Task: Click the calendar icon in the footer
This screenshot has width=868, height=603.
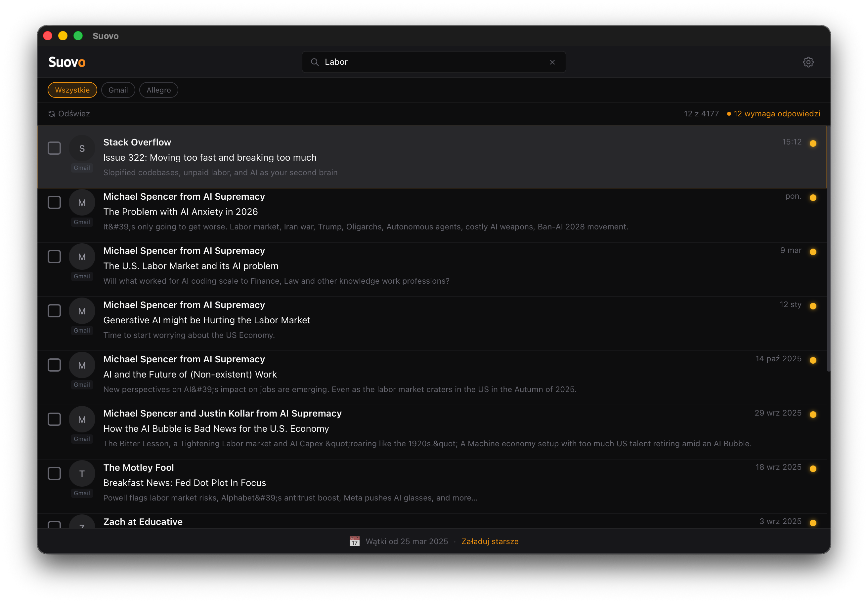Action: (354, 541)
